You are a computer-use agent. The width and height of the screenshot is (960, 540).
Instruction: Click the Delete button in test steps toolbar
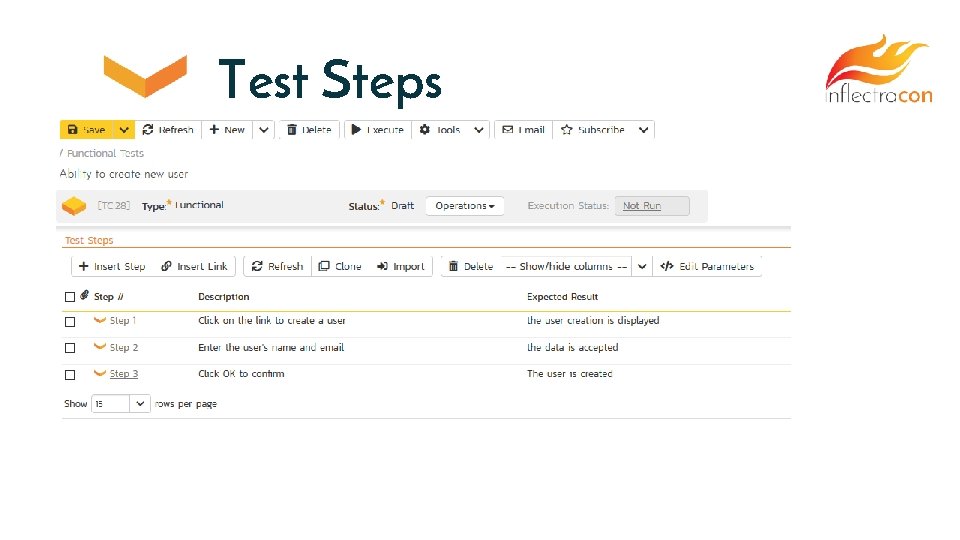tap(470, 266)
